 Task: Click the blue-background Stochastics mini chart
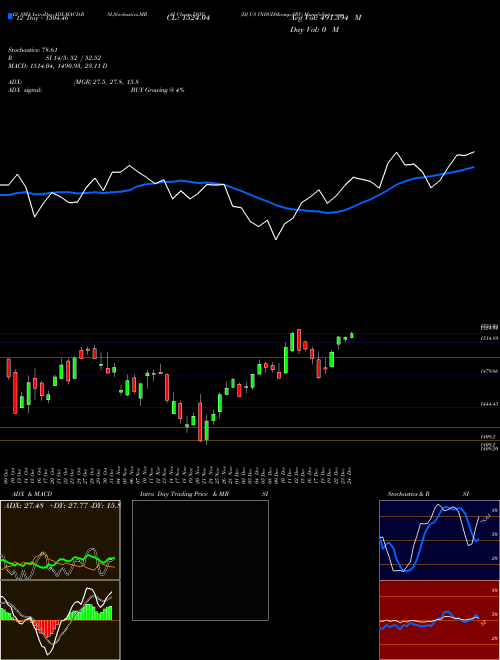click(x=439, y=540)
